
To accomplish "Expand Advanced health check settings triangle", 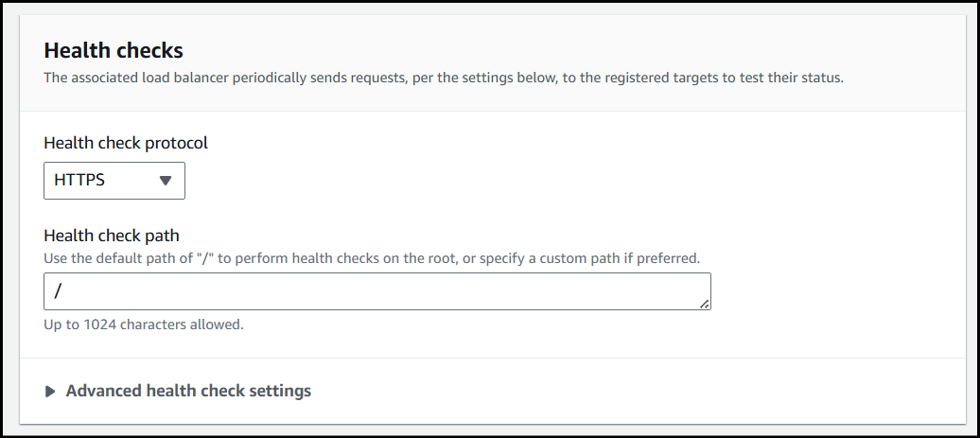I will [50, 392].
